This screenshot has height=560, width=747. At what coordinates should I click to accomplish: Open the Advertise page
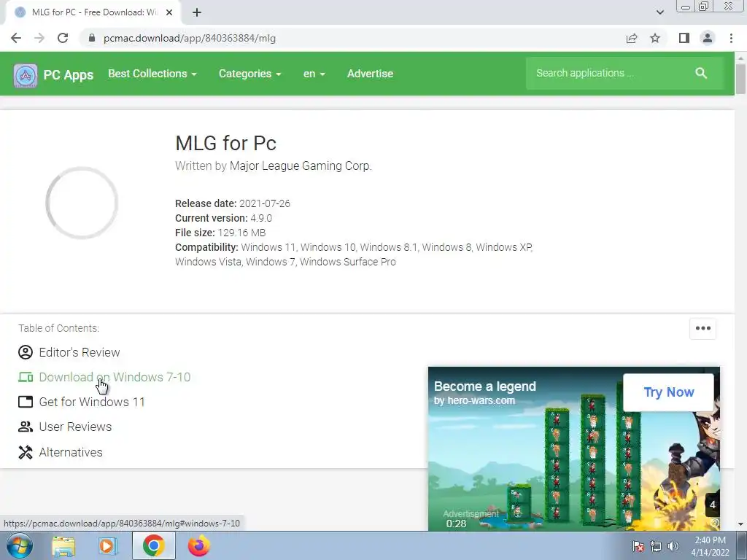[x=370, y=74]
